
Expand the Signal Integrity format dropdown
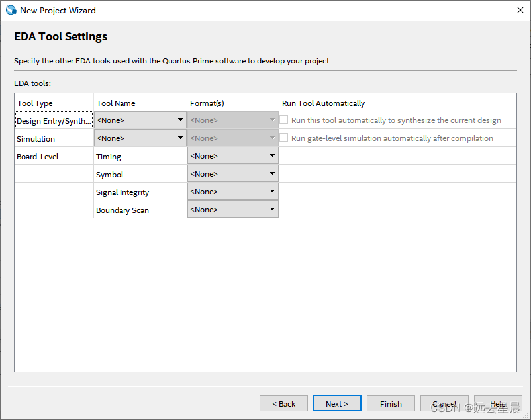click(x=232, y=192)
